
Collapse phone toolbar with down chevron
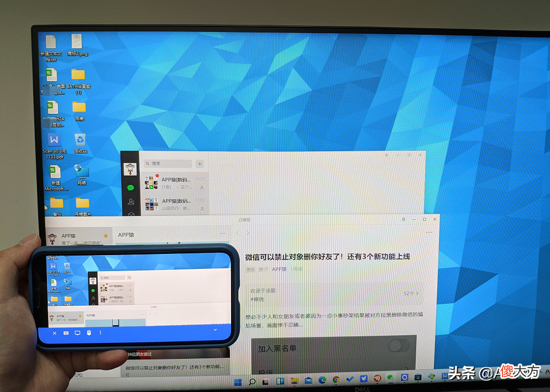click(x=216, y=330)
